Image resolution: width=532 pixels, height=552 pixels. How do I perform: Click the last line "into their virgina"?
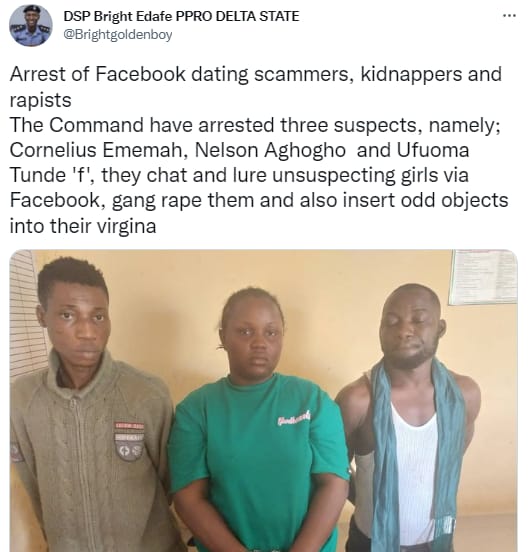tap(83, 226)
